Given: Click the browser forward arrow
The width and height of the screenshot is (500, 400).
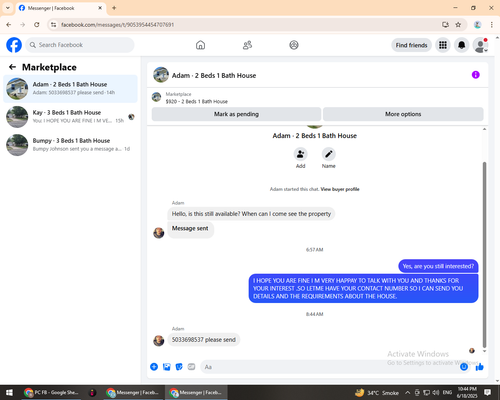Looking at the screenshot, I should [x=23, y=25].
